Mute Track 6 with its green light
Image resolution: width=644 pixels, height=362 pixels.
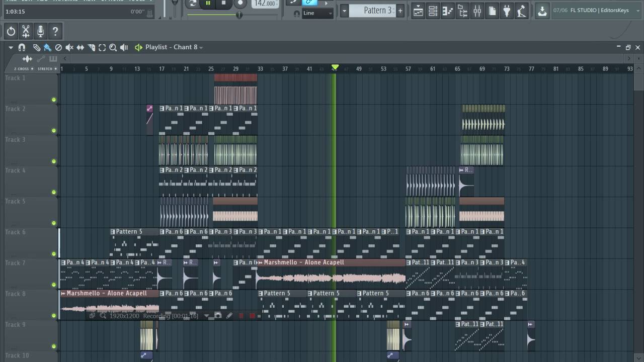point(54,254)
